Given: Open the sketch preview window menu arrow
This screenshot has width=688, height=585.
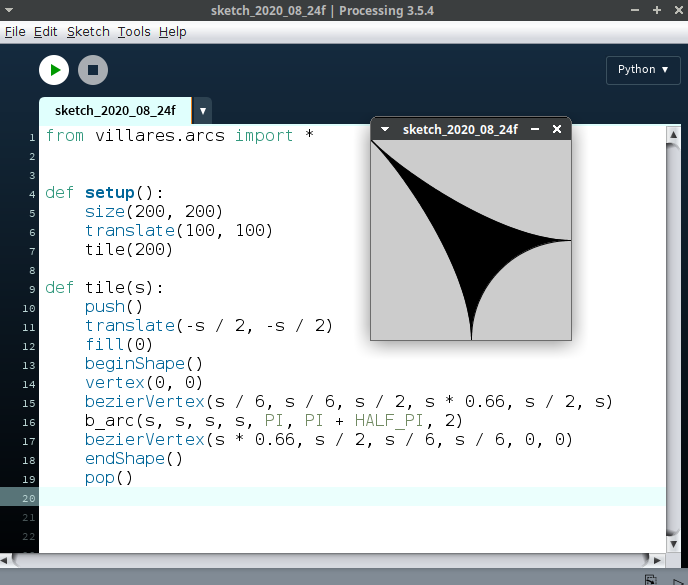Looking at the screenshot, I should (x=385, y=129).
